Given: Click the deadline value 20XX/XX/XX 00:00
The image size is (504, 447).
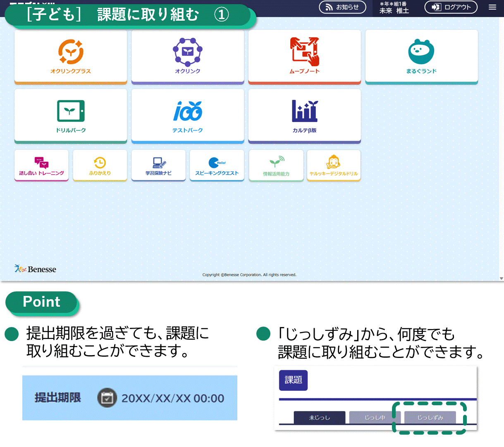Looking at the screenshot, I should pos(173,398).
